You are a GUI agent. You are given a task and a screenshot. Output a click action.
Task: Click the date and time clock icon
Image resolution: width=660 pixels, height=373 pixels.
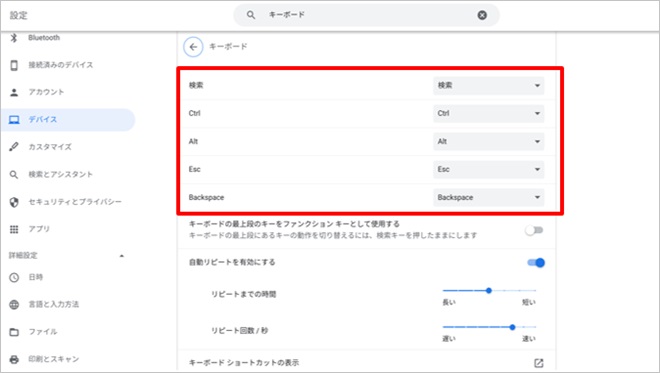(x=14, y=277)
